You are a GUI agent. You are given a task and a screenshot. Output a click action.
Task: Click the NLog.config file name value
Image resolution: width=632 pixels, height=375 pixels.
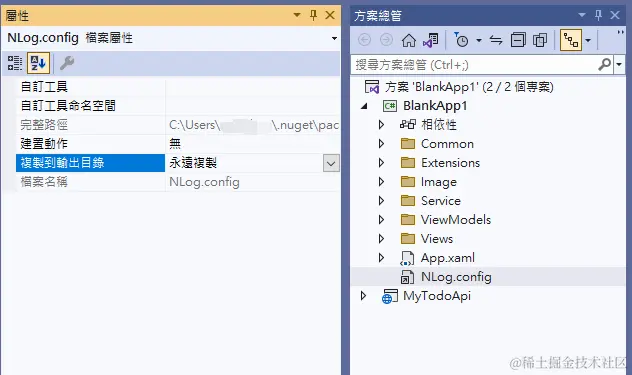point(204,182)
